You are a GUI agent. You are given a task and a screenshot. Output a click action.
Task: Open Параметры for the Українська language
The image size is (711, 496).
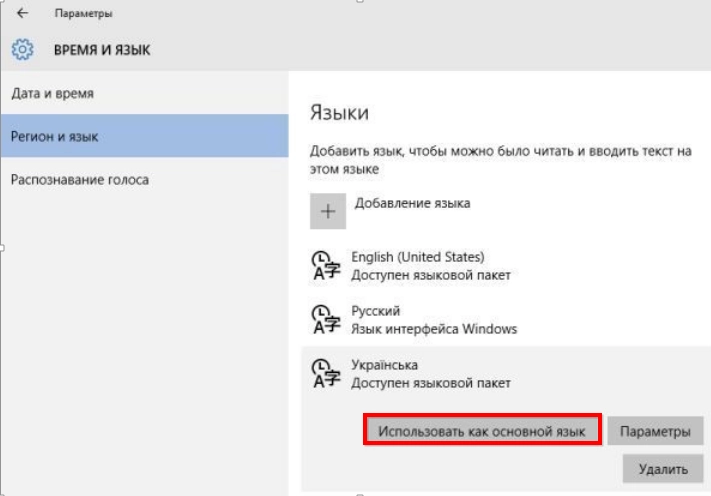[x=655, y=431]
